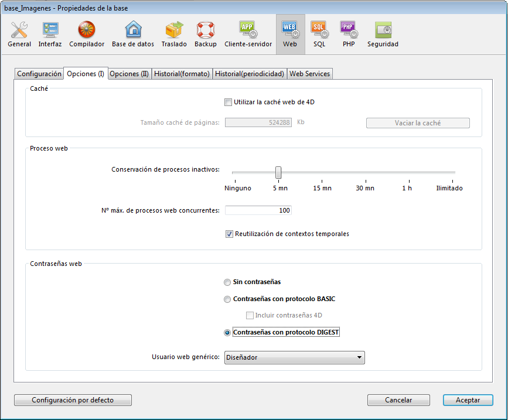Switch to the SQL settings page
Image resolution: width=508 pixels, height=420 pixels.
(319, 34)
